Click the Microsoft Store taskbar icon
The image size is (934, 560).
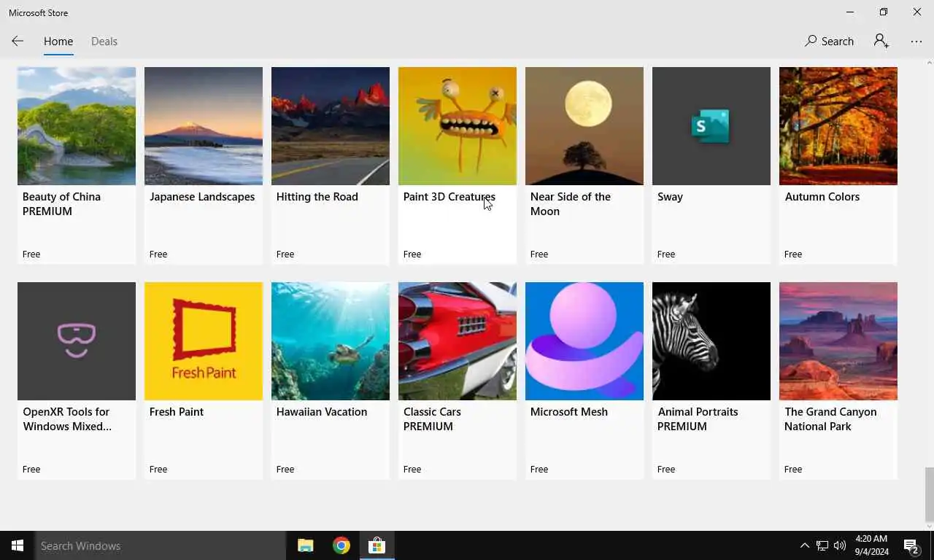coord(377,545)
